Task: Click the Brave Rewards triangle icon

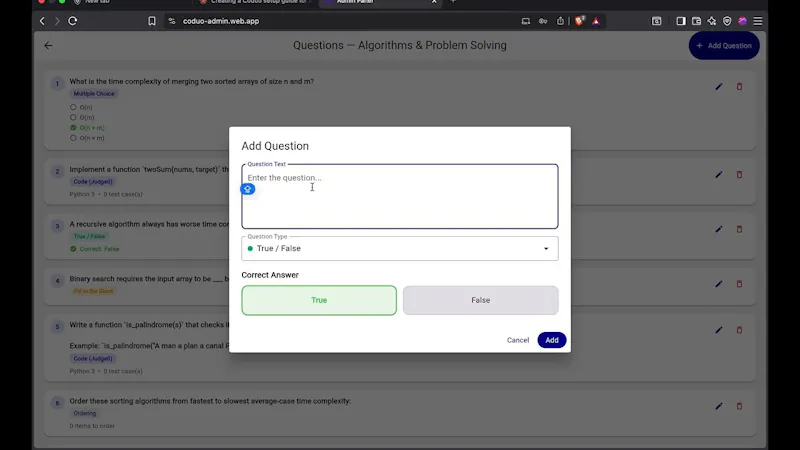Action: [596, 21]
